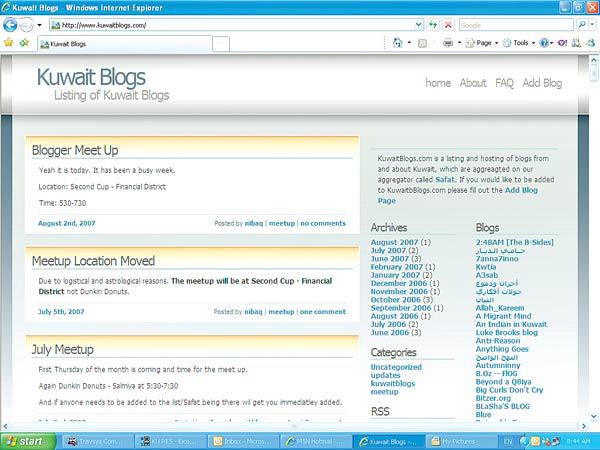Open the new blank tab button
The height and width of the screenshot is (450, 600).
pos(221,44)
